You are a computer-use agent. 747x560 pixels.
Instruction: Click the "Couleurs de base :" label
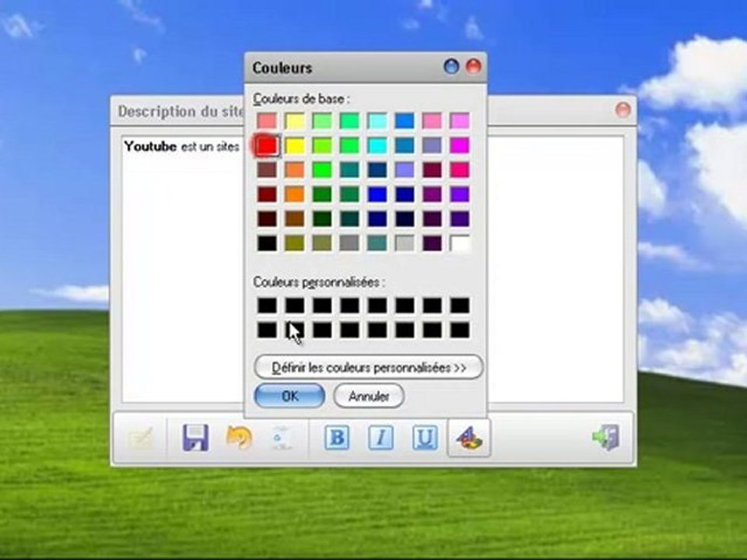pyautogui.click(x=301, y=99)
